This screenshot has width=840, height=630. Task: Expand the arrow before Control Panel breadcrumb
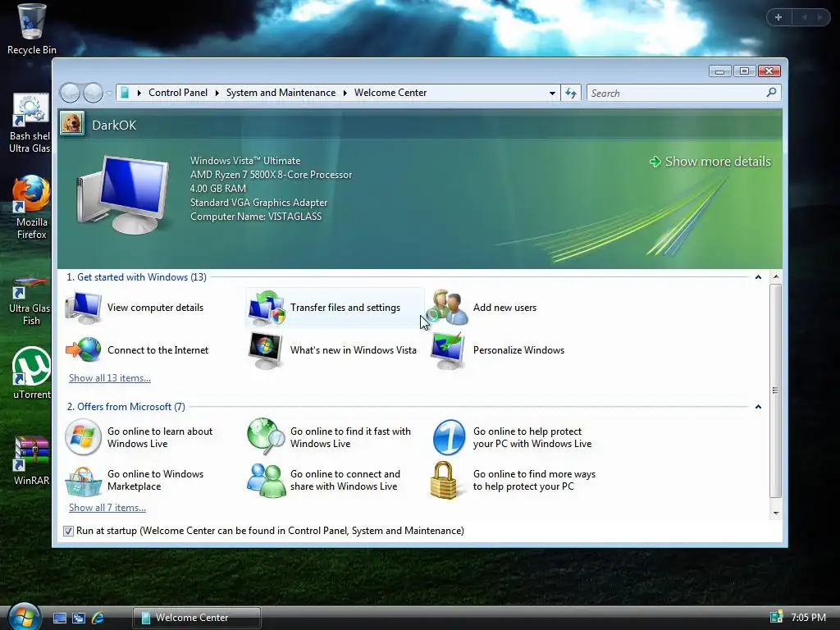point(139,94)
